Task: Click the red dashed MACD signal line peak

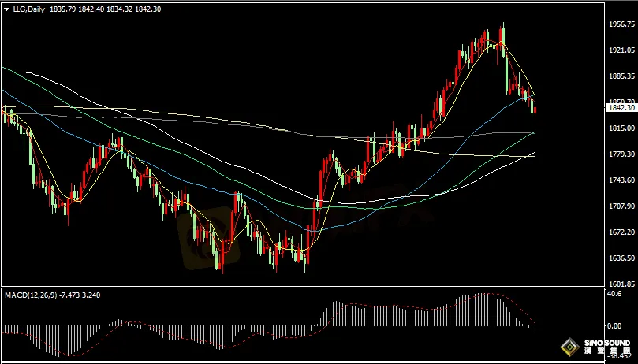Action: click(493, 295)
